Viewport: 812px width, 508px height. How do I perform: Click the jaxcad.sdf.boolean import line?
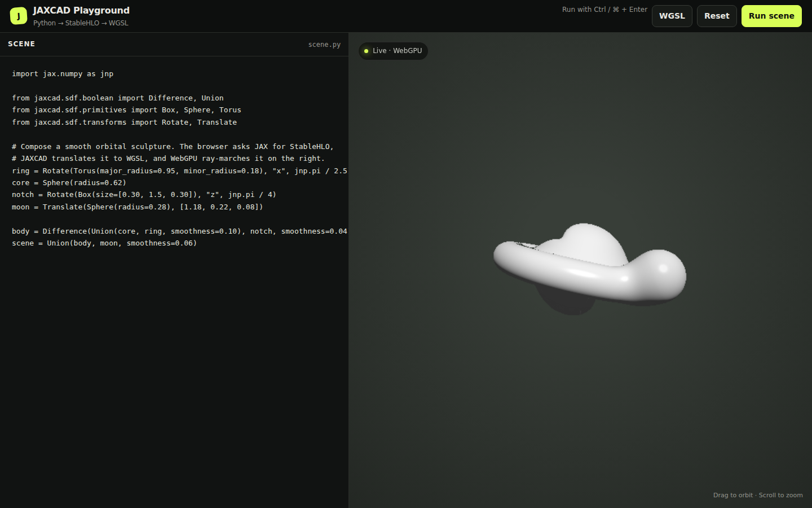tap(118, 98)
